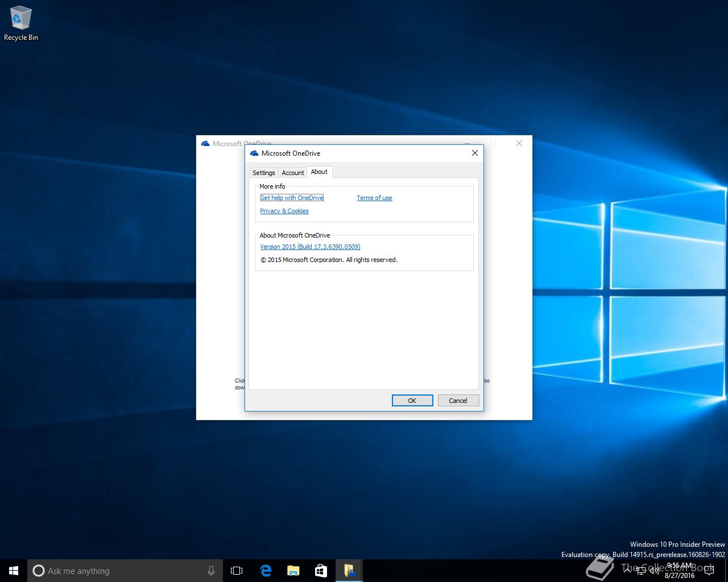Click the volume speaker icon in tray
The width and height of the screenshot is (728, 582).
click(655, 571)
